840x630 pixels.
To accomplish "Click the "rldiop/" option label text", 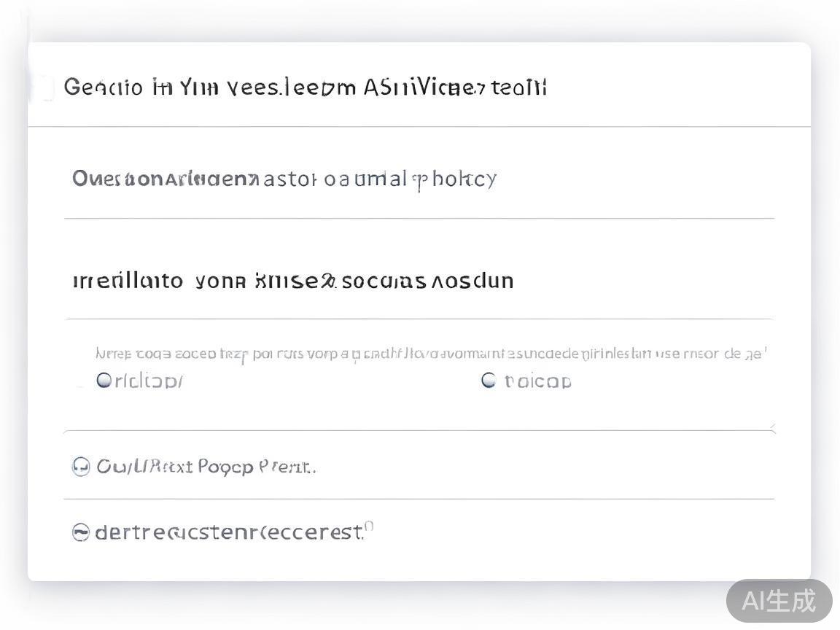I will coord(149,381).
